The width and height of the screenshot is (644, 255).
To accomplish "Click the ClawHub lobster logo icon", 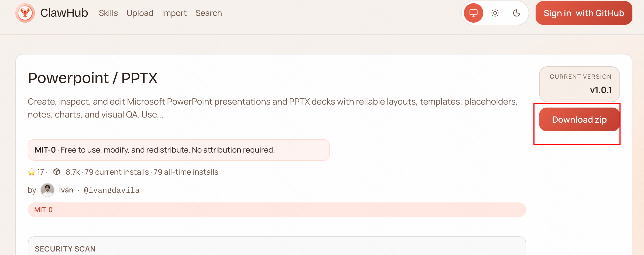I will (x=25, y=13).
